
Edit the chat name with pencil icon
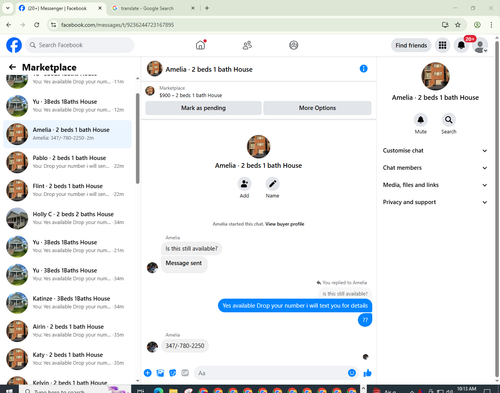pyautogui.click(x=272, y=184)
